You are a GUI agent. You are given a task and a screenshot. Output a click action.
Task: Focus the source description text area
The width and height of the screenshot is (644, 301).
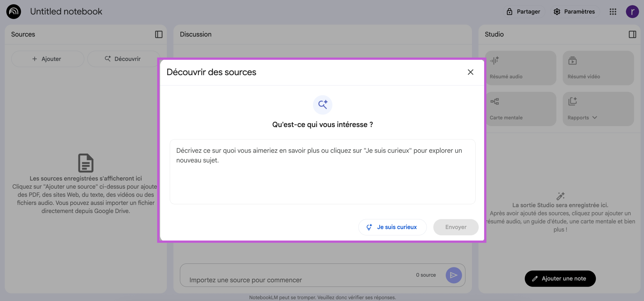[x=323, y=172]
